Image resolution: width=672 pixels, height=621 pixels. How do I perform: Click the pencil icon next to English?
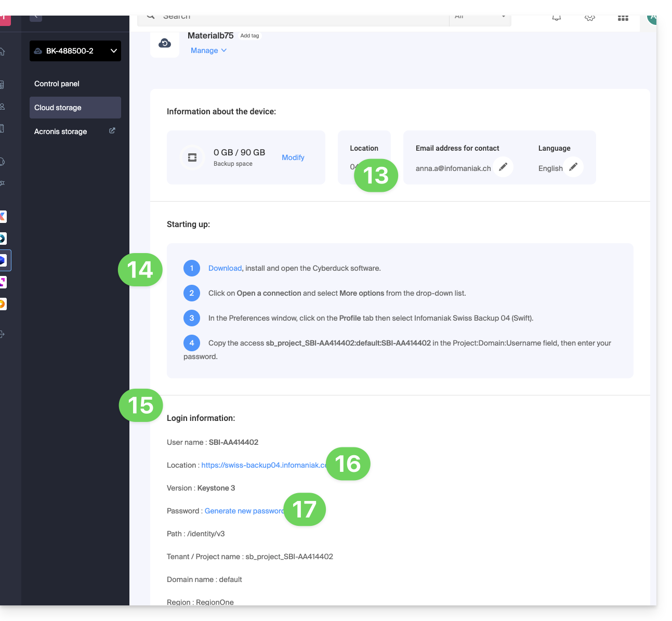[x=573, y=167]
